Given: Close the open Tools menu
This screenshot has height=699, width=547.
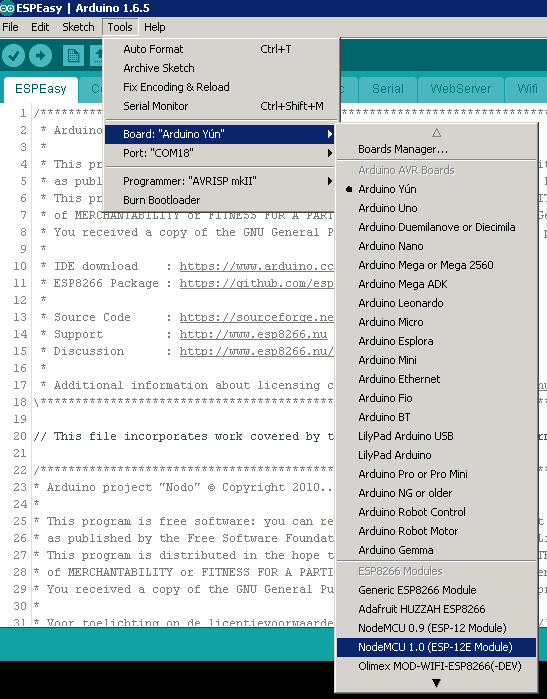Looking at the screenshot, I should coord(120,27).
